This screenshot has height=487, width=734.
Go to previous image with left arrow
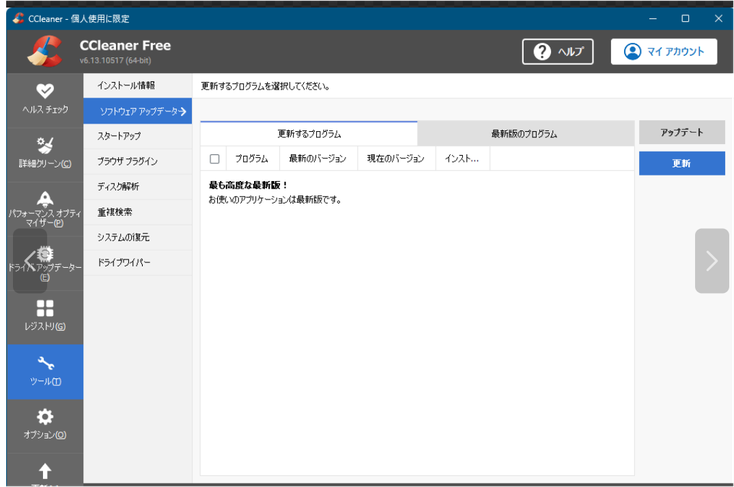point(30,261)
